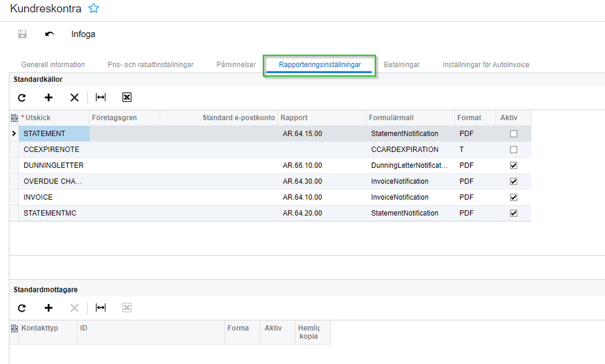The image size is (605, 364).
Task: Click the Infoga button
Action: (x=83, y=34)
